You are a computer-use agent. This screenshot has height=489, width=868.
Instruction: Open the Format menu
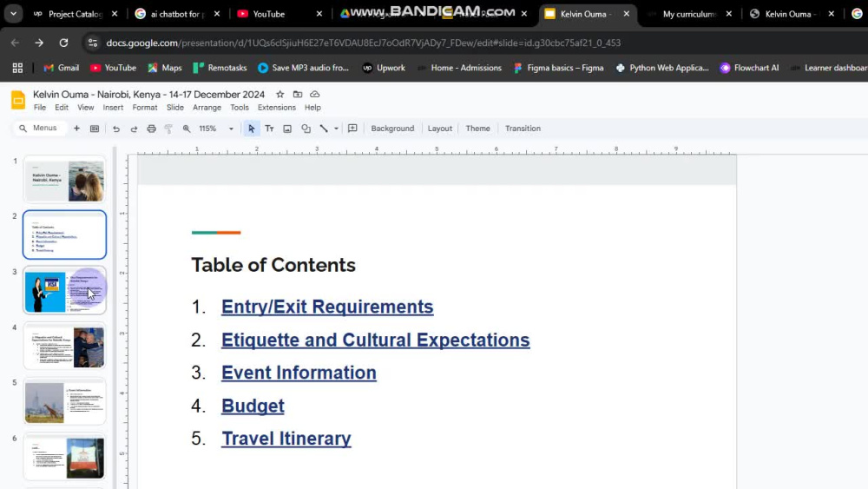pyautogui.click(x=144, y=108)
